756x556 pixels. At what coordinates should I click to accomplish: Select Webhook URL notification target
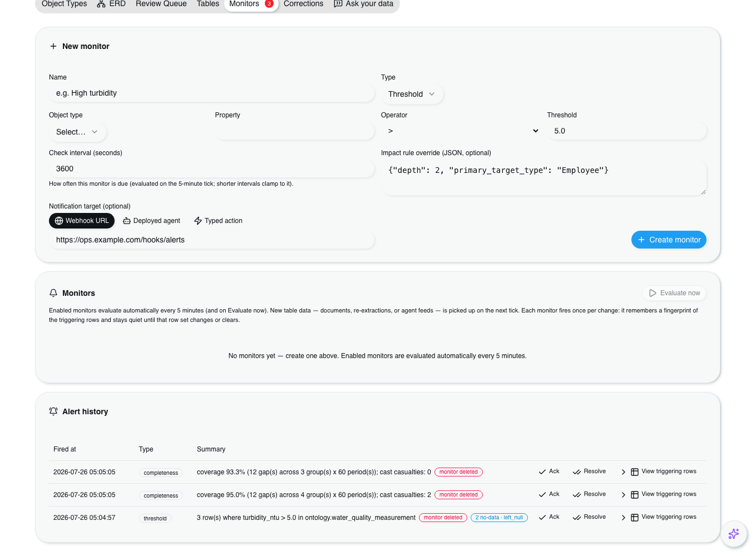[x=82, y=221]
